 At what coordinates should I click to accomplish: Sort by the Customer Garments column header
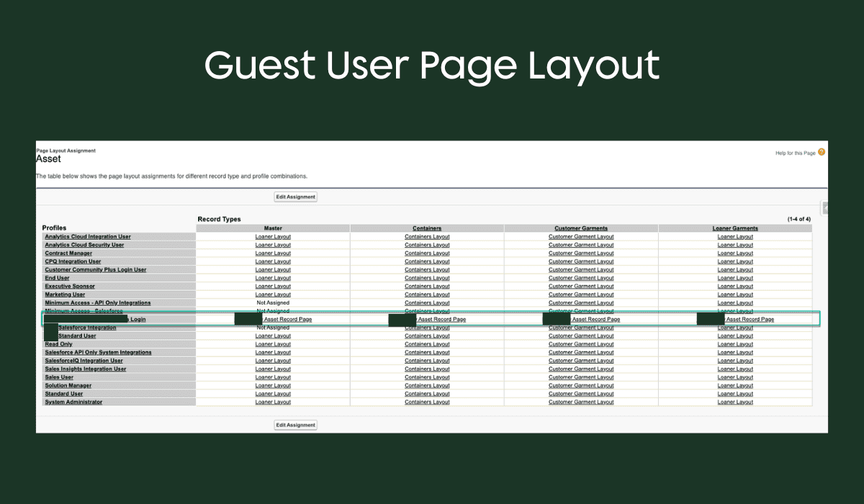tap(581, 228)
